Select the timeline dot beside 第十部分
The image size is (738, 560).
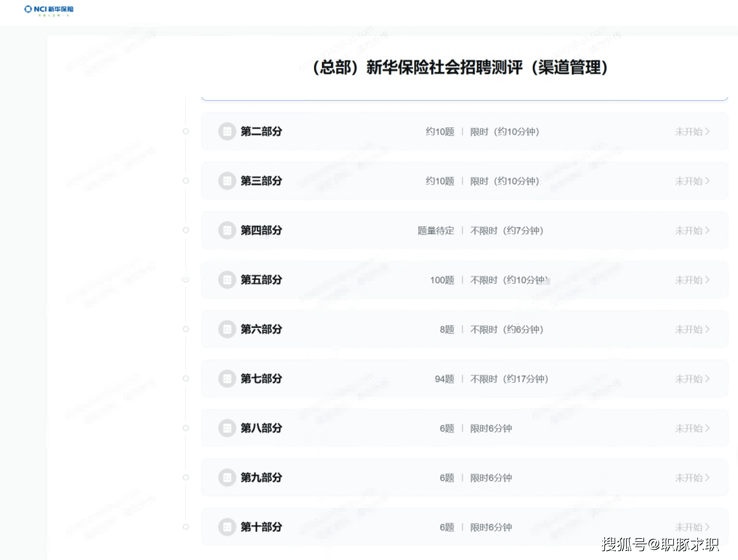point(186,527)
